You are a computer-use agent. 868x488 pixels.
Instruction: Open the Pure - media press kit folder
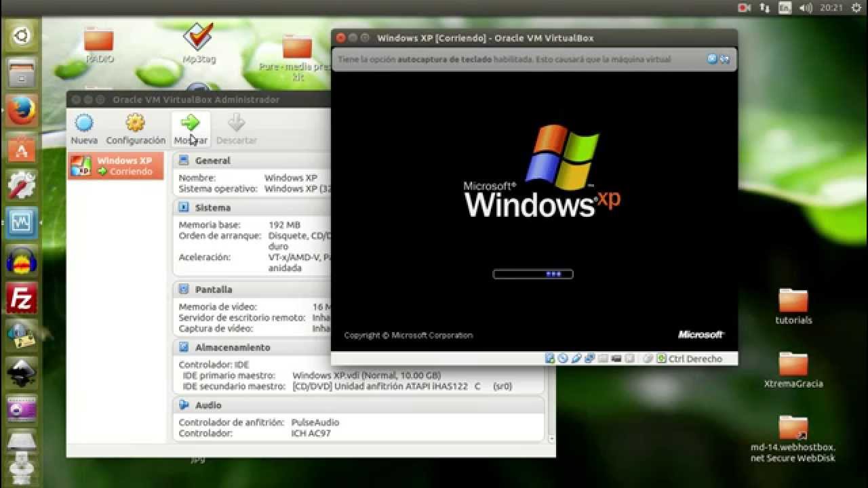296,56
